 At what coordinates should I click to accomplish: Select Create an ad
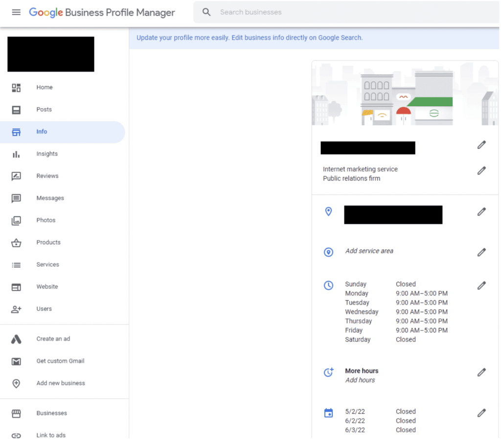53,339
